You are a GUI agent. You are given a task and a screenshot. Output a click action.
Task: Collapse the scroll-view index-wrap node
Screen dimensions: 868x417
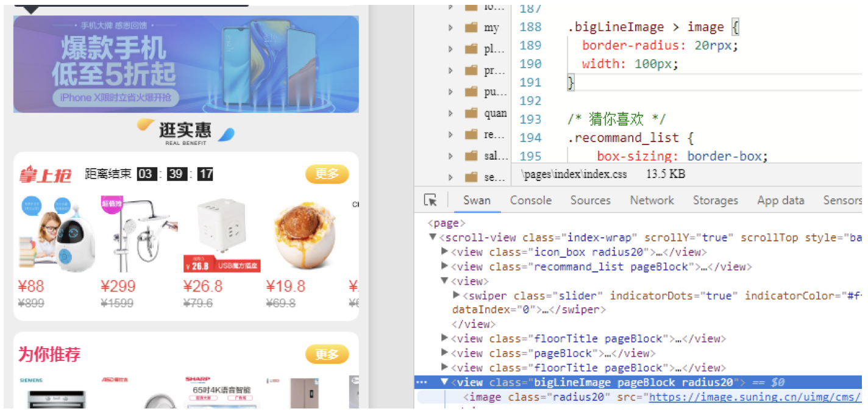point(433,237)
